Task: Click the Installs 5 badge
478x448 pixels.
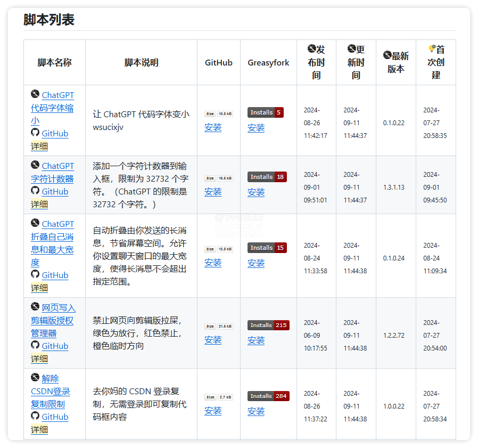Action: coord(266,112)
